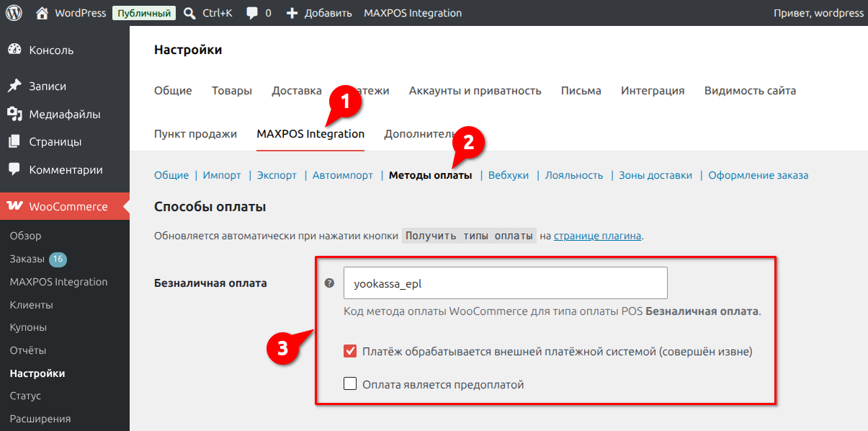Open the comments bubble in admin bar
The width and height of the screenshot is (868, 431).
(x=252, y=13)
